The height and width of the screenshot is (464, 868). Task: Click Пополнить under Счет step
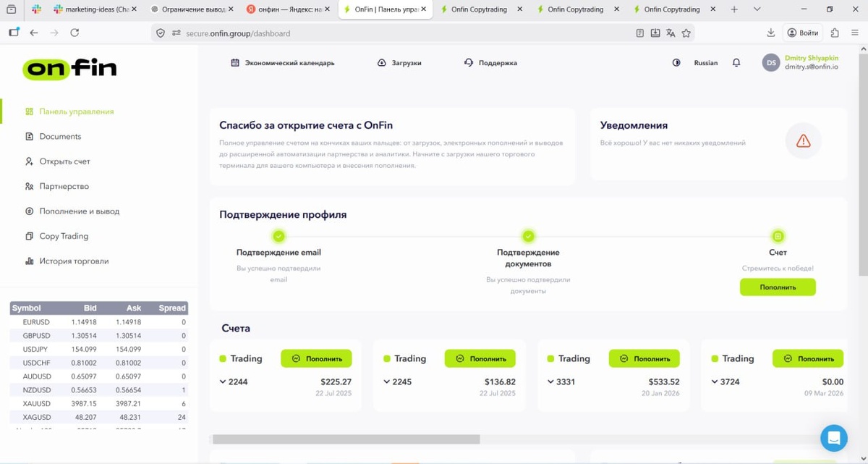point(778,287)
